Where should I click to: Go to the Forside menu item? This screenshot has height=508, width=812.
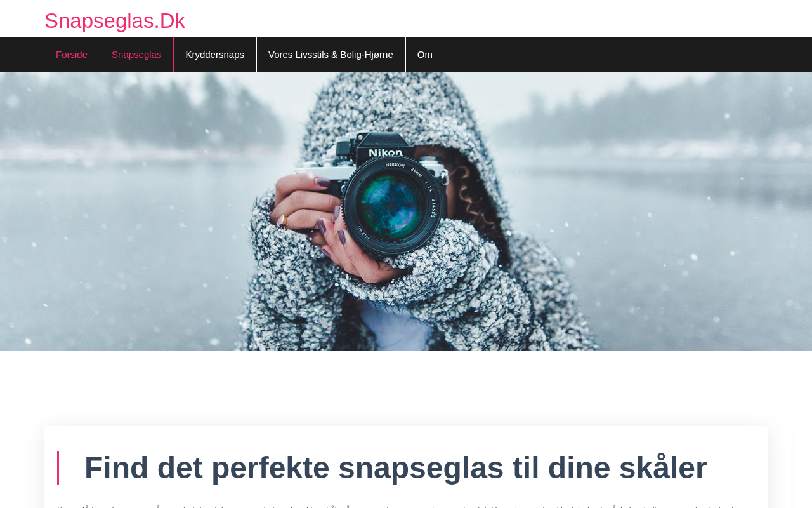click(72, 55)
